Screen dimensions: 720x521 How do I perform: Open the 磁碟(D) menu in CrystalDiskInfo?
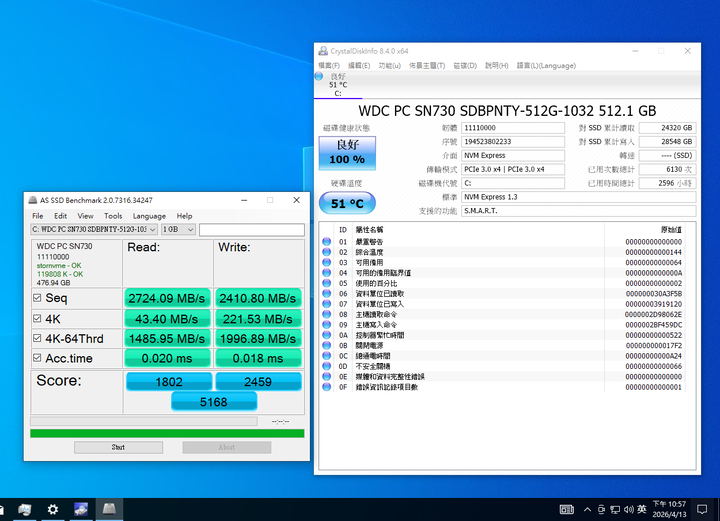coord(465,66)
